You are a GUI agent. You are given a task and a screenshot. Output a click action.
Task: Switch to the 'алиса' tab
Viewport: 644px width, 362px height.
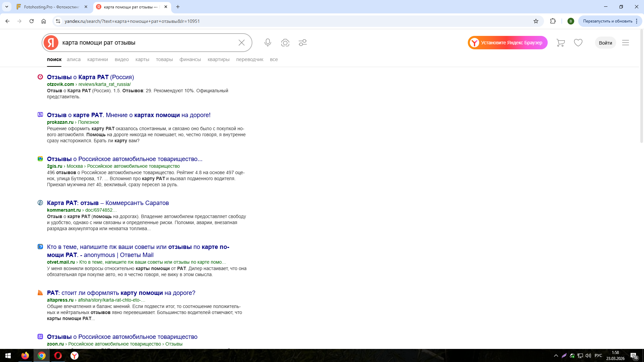tap(73, 59)
